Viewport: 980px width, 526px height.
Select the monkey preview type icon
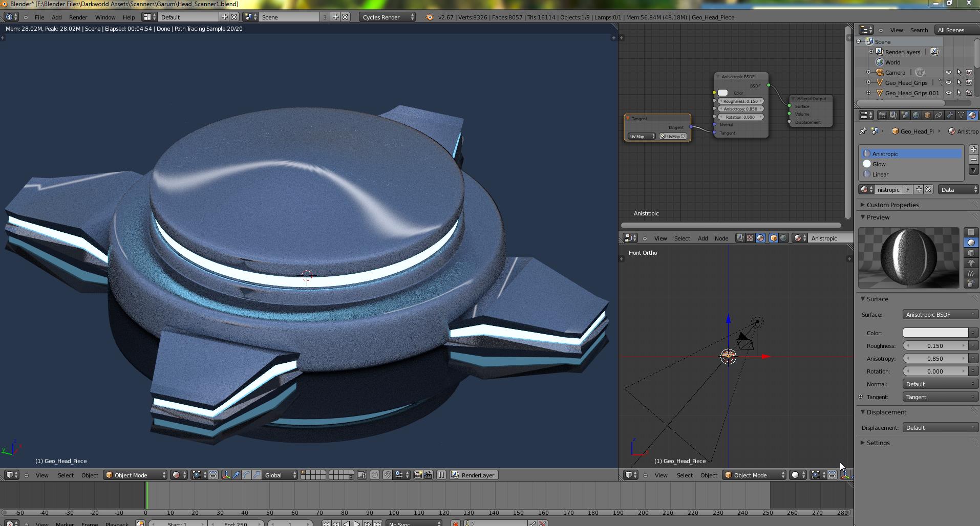point(971,263)
